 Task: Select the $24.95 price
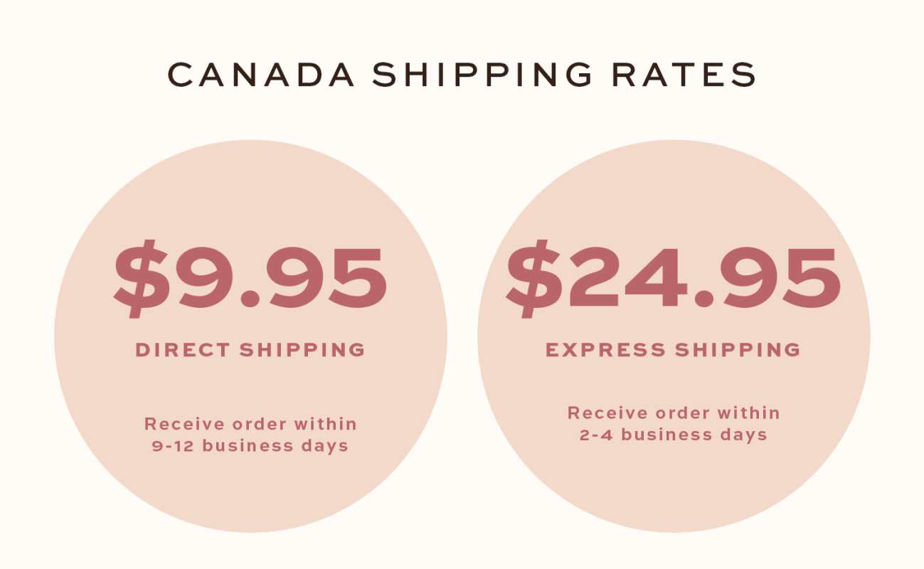point(673,277)
